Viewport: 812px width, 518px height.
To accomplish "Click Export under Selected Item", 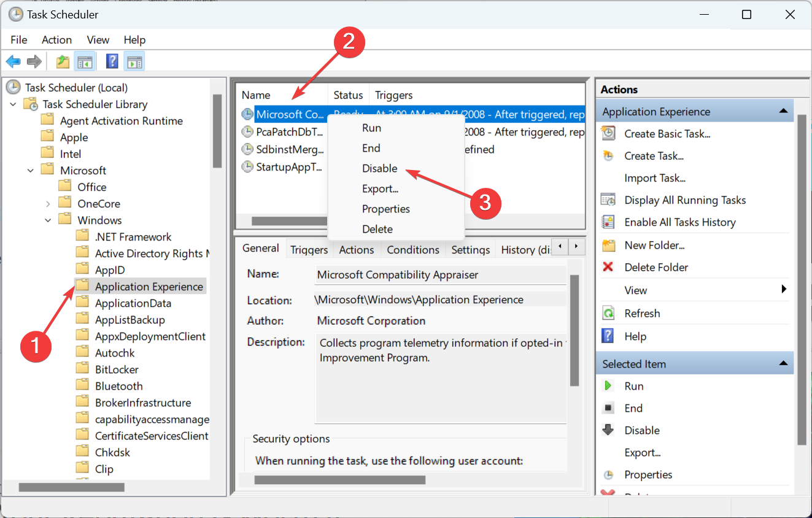I will [643, 452].
